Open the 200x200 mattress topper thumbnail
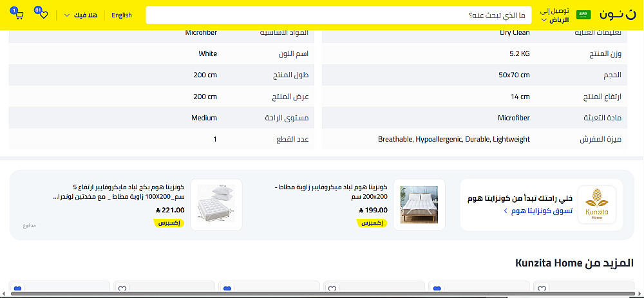Screen dimensions: 644x298 click(419, 205)
